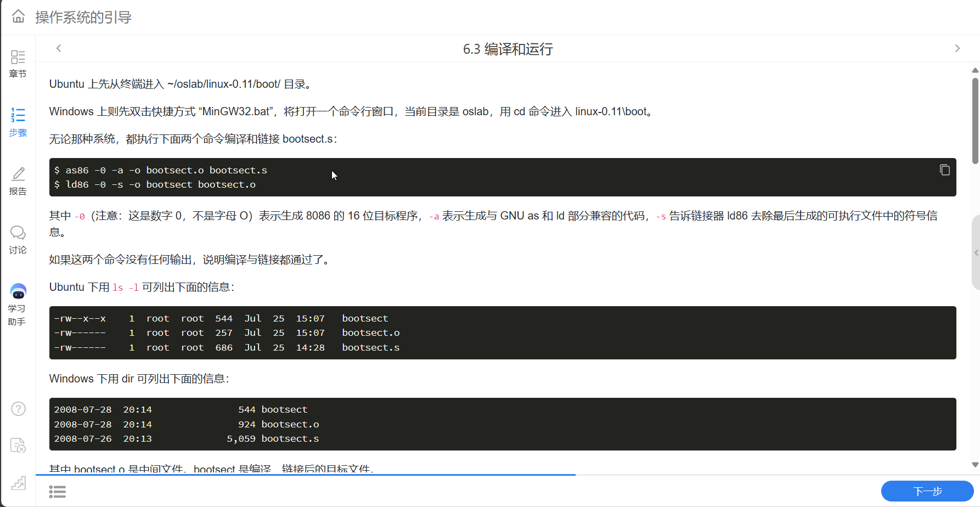
Task: Open the step list icon at bottom left
Action: point(58,491)
